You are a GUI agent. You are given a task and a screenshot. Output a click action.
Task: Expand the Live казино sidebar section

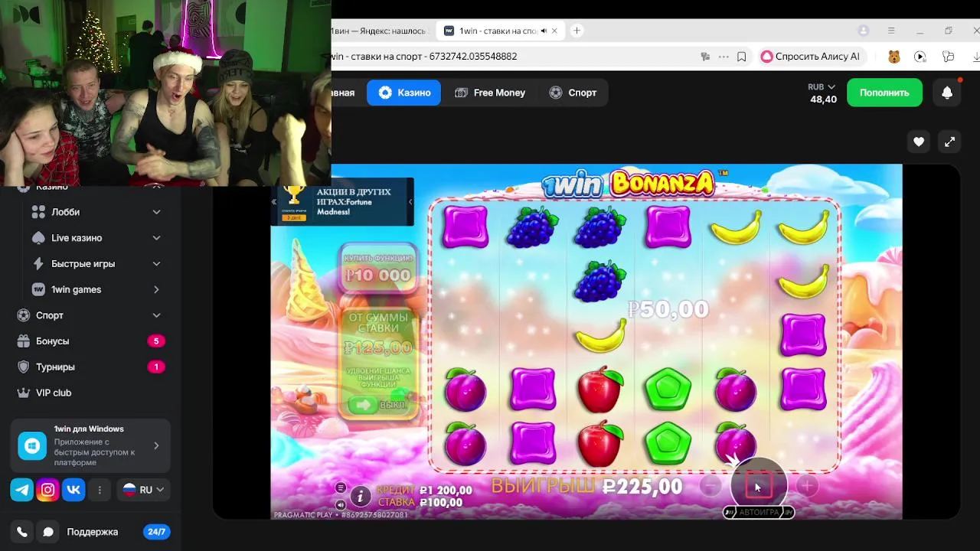pyautogui.click(x=156, y=238)
